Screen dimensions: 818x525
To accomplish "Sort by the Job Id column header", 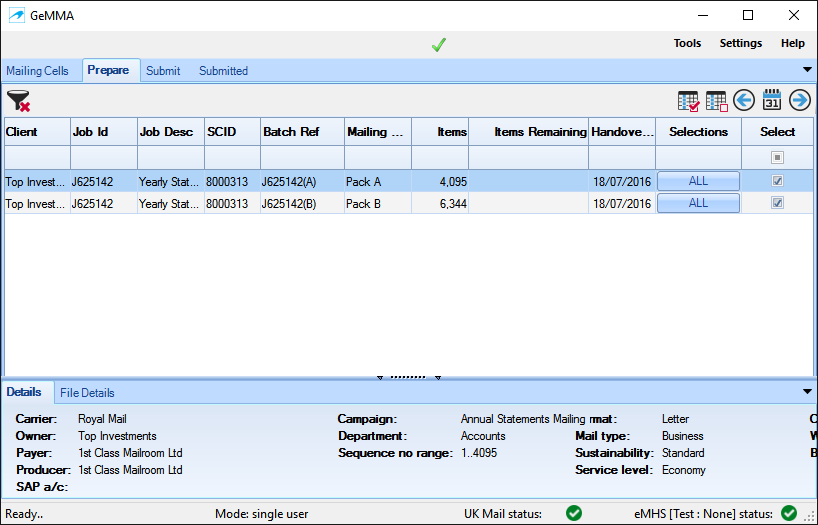I will 104,132.
